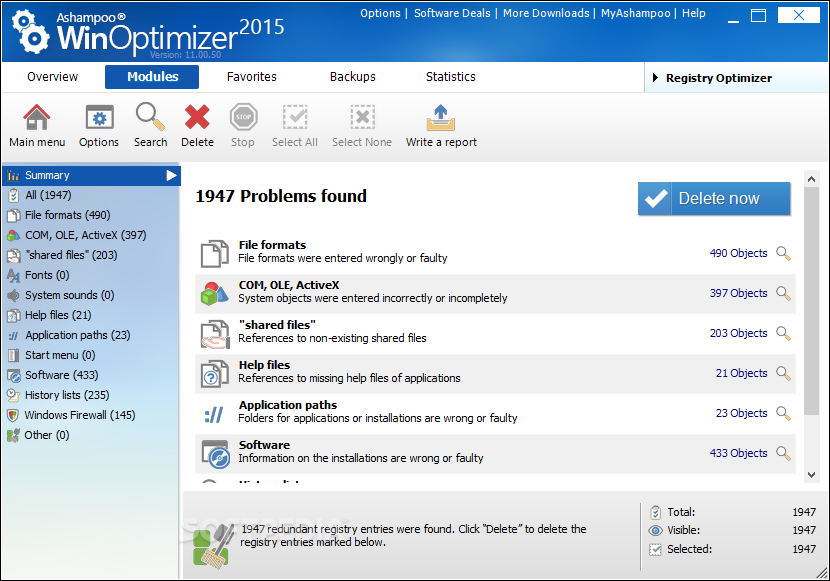Viewport: 830px width, 581px height.
Task: Click the Write a report icon
Action: (441, 117)
